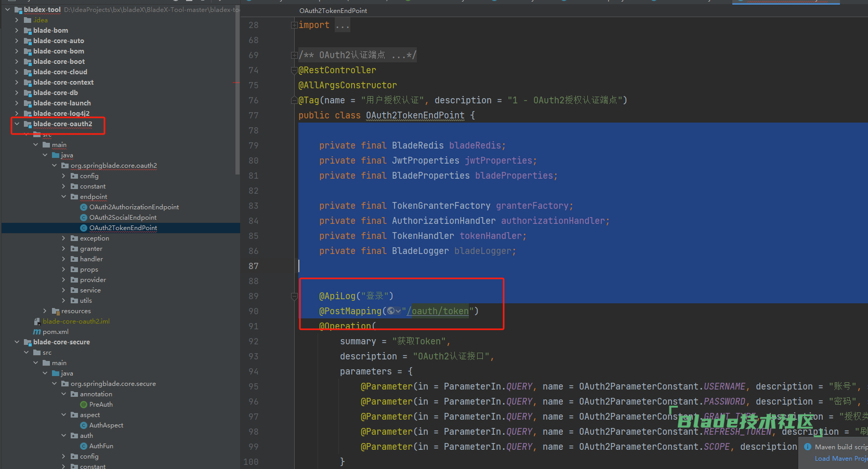Click the granterFactory field name
This screenshot has width=868, height=469.
(x=532, y=206)
